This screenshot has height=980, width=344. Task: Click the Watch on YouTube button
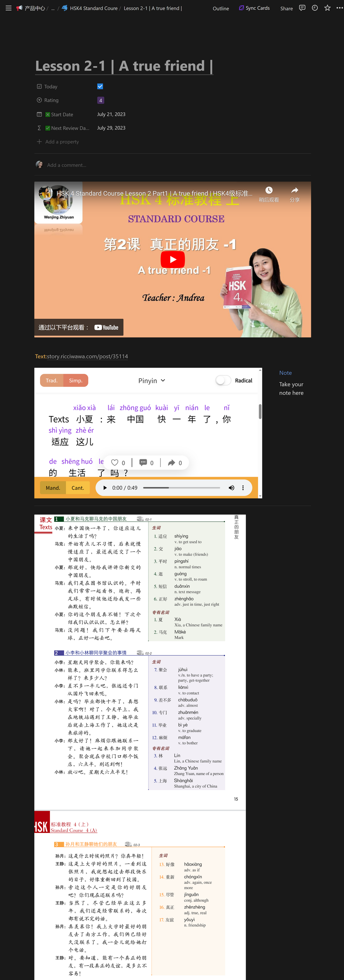tap(79, 327)
